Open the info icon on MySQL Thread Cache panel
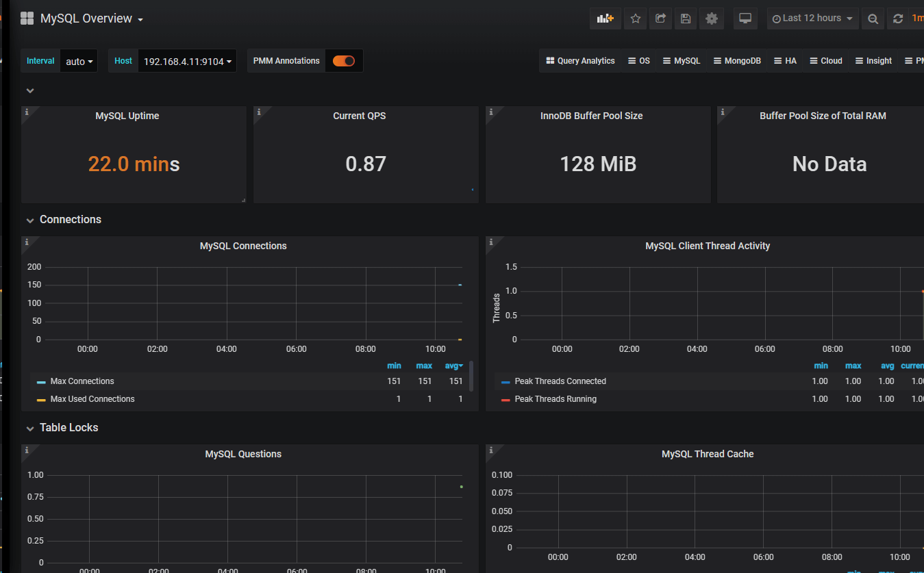 pyautogui.click(x=491, y=450)
